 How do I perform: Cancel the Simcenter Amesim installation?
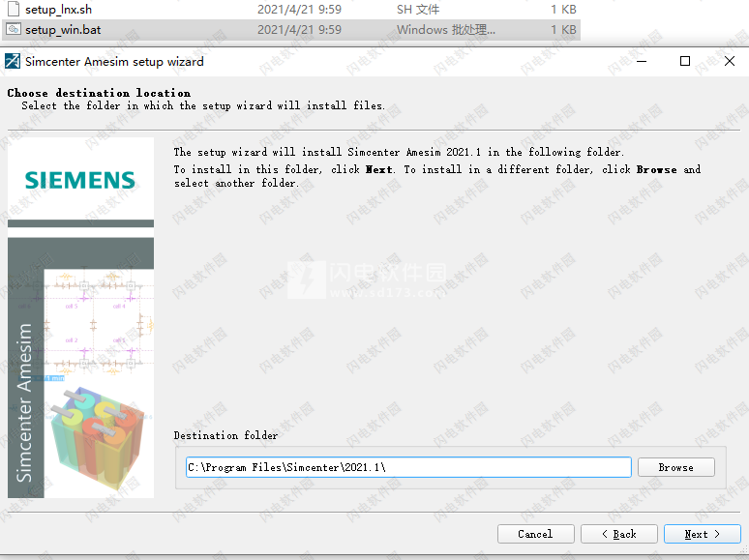tap(535, 534)
